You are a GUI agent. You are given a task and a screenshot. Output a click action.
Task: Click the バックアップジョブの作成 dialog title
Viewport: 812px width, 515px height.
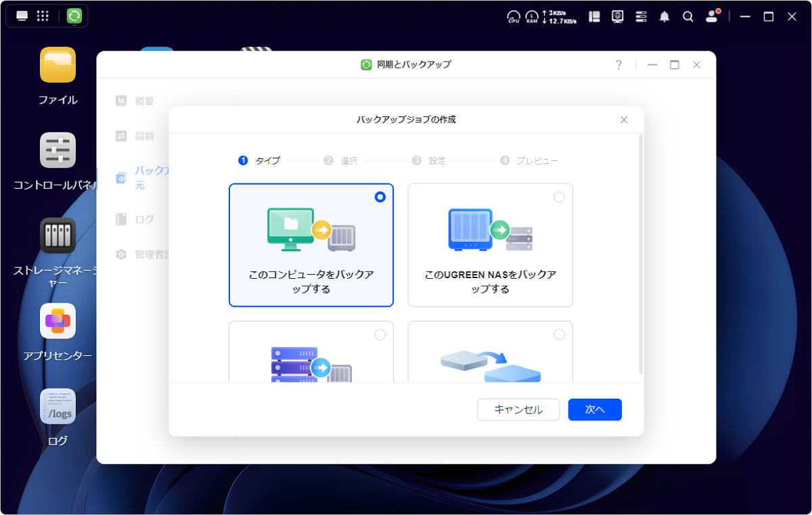tap(406, 120)
